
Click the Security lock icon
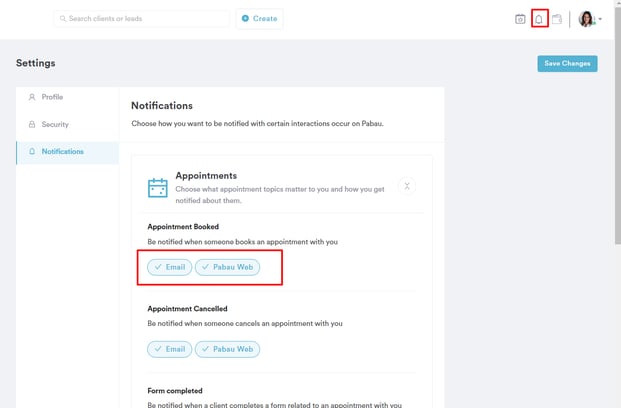coord(32,125)
